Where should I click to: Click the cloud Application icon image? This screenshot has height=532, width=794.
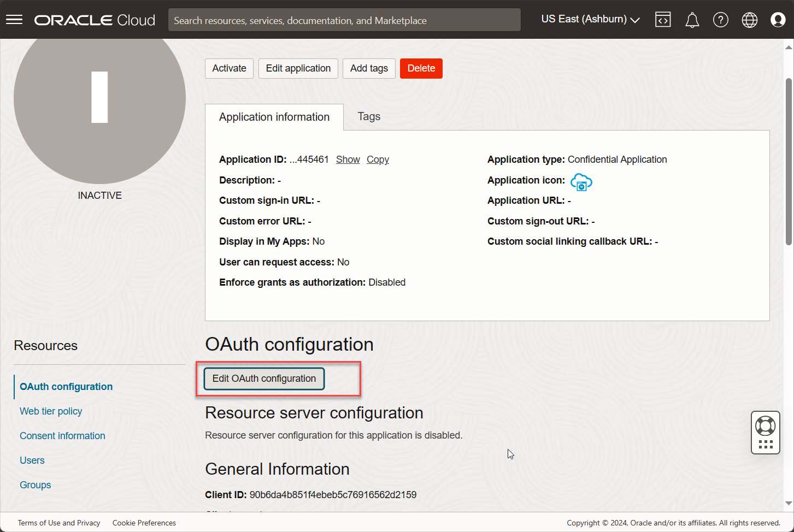click(x=581, y=182)
